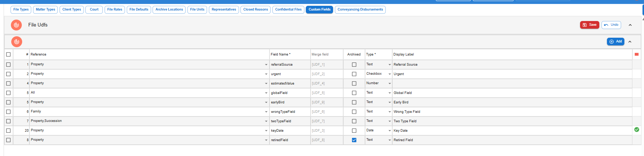Edit the urgent field name
644x156 pixels.
coord(290,74)
